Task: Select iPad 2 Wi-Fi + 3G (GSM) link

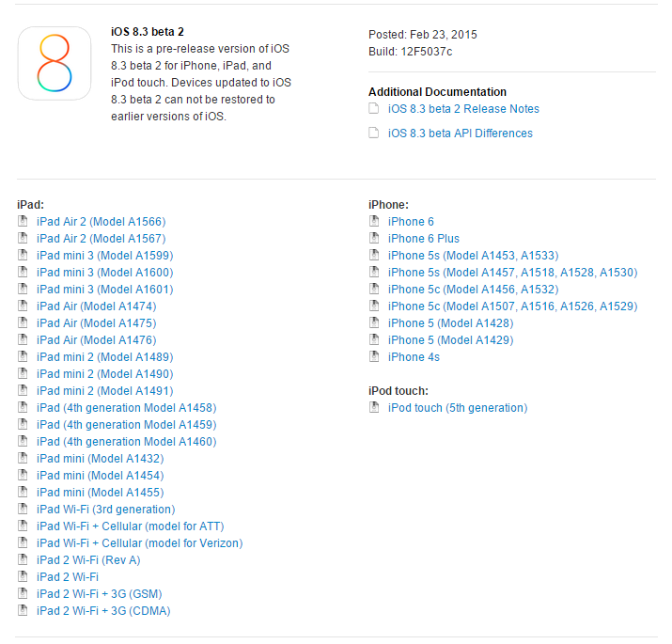Action: coord(100,594)
